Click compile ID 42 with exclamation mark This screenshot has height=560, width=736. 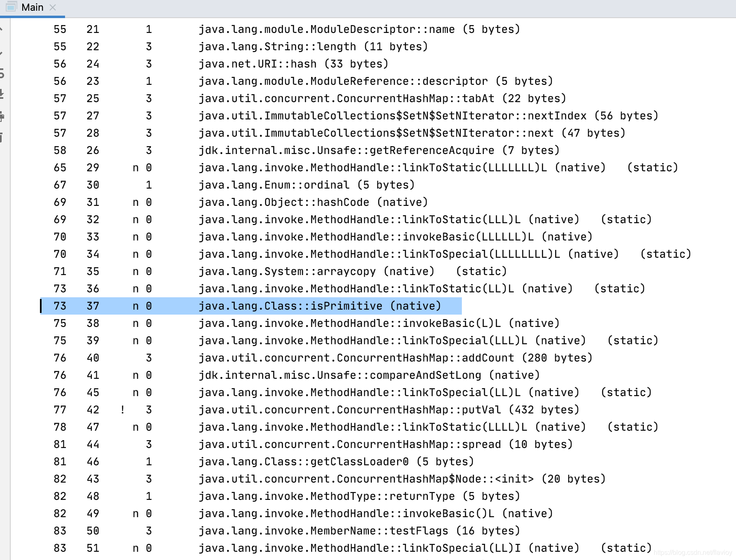(x=93, y=410)
